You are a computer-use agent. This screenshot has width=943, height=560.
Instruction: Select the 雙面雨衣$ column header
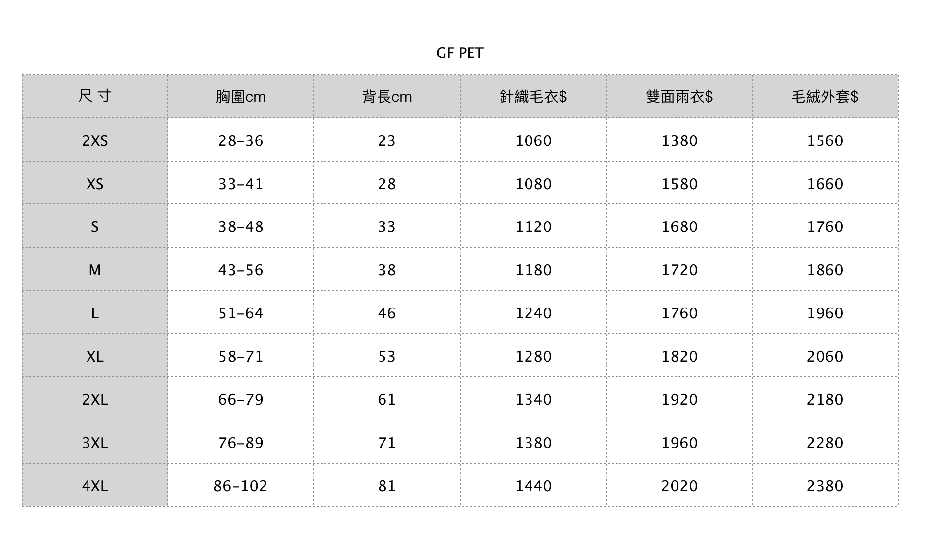point(679,97)
